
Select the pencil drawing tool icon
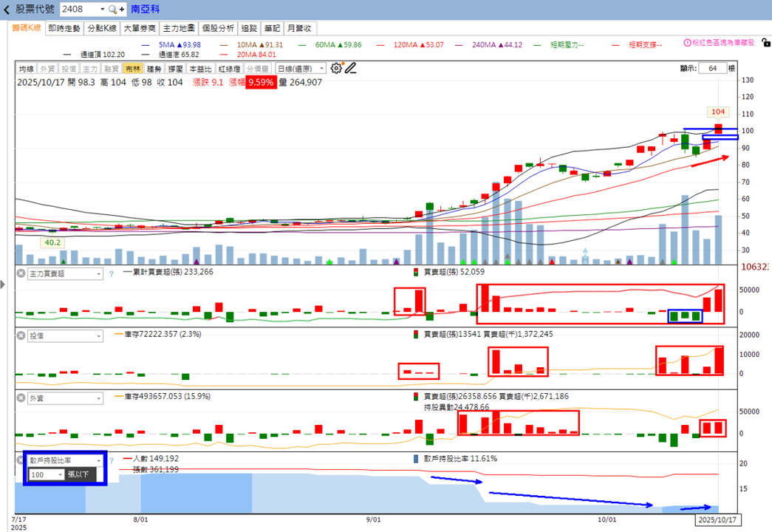point(350,69)
